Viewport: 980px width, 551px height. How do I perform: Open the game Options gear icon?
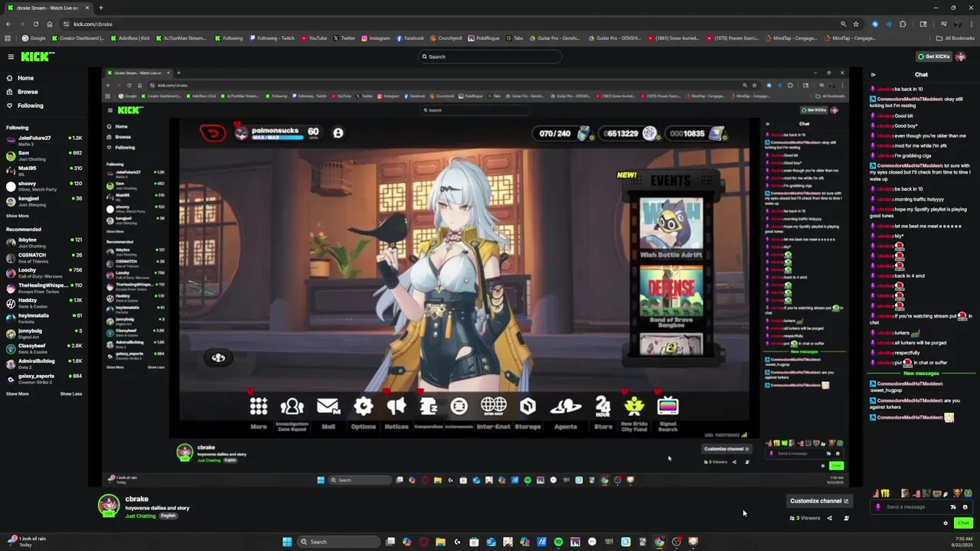[x=364, y=406]
